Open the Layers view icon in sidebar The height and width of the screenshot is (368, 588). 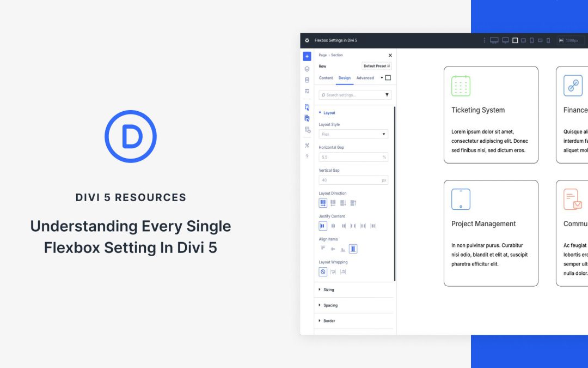pyautogui.click(x=307, y=69)
